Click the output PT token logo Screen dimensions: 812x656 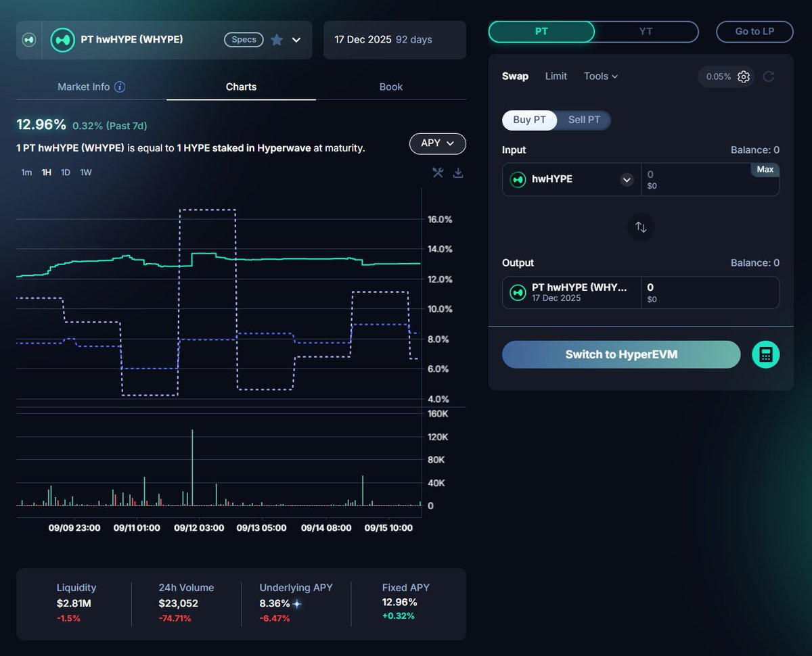coord(518,292)
